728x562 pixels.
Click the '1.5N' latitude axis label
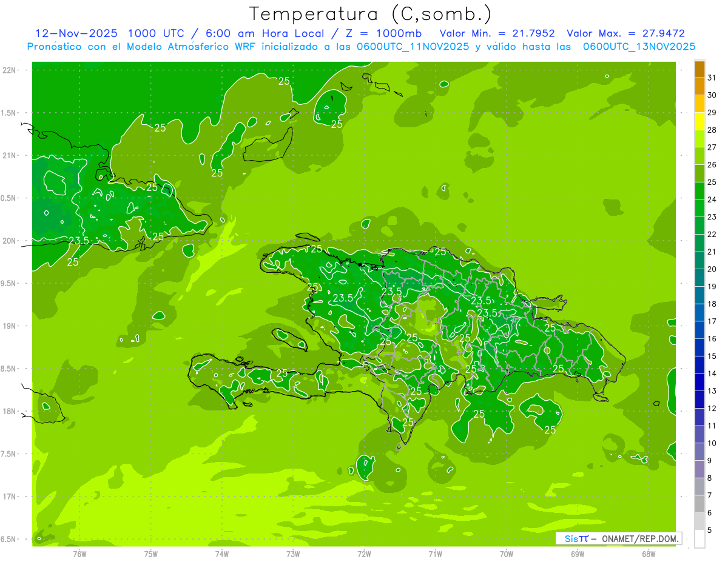[x=9, y=113]
